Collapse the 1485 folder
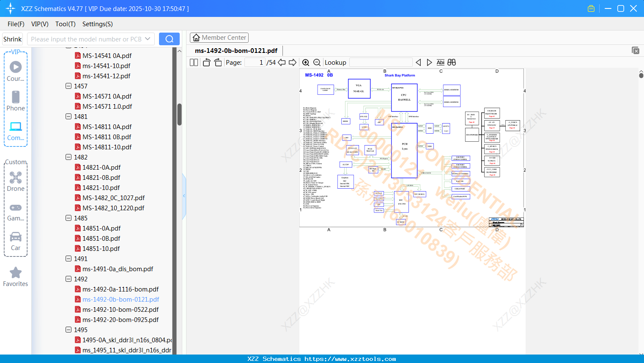644x363 pixels. [x=69, y=218]
